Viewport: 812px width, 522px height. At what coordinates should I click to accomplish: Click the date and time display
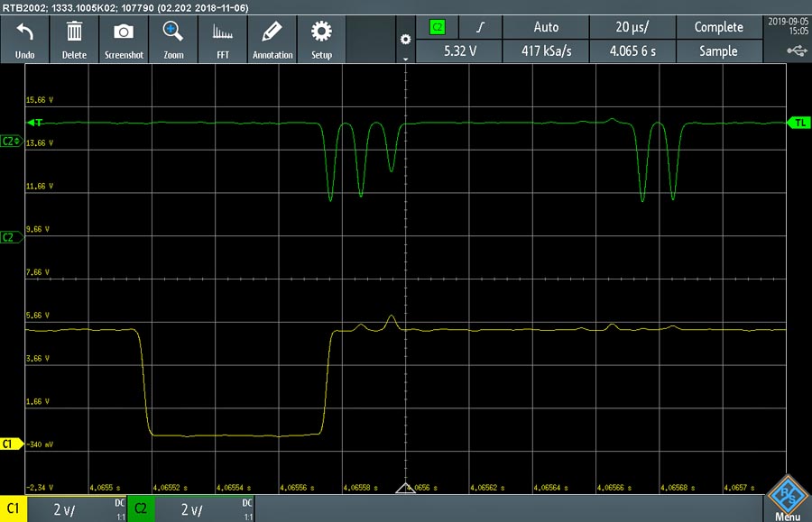click(x=788, y=26)
